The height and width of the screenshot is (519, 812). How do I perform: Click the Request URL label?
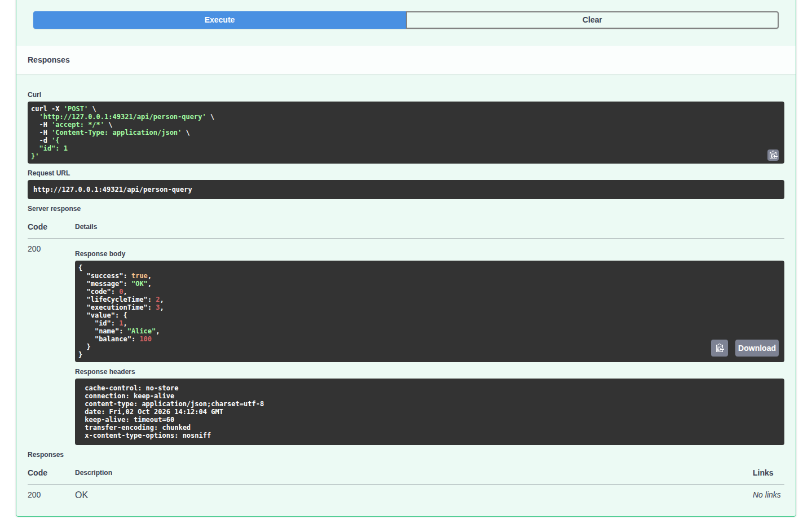pyautogui.click(x=49, y=173)
